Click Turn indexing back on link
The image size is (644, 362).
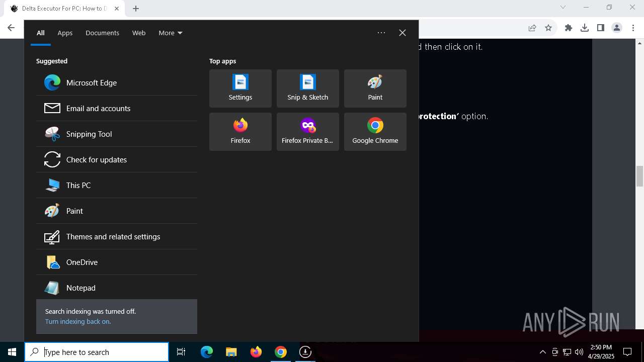pyautogui.click(x=77, y=321)
